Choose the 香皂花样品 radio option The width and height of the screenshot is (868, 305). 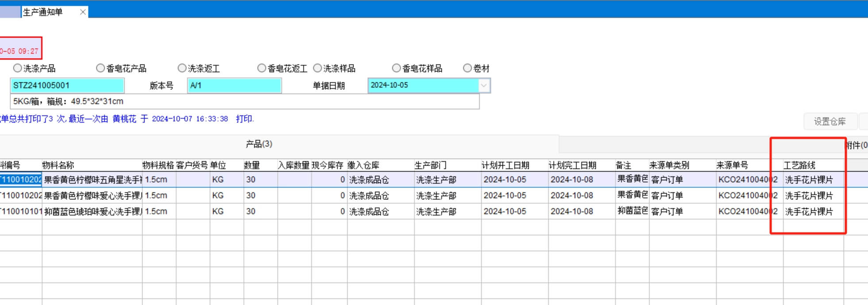pyautogui.click(x=396, y=68)
